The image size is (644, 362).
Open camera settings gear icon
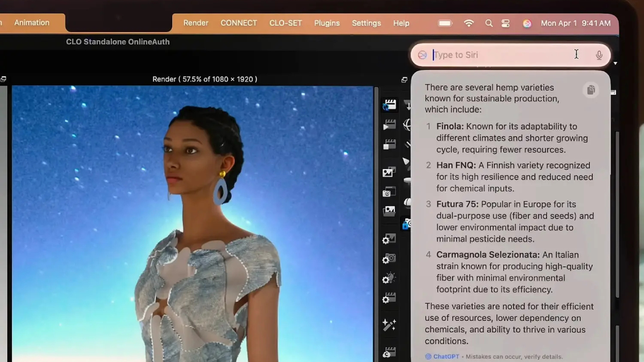click(389, 259)
